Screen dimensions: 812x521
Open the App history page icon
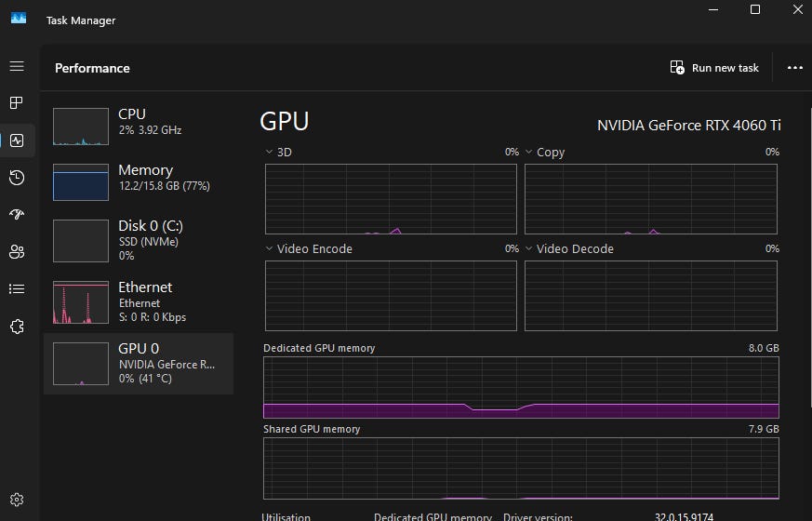click(x=17, y=178)
